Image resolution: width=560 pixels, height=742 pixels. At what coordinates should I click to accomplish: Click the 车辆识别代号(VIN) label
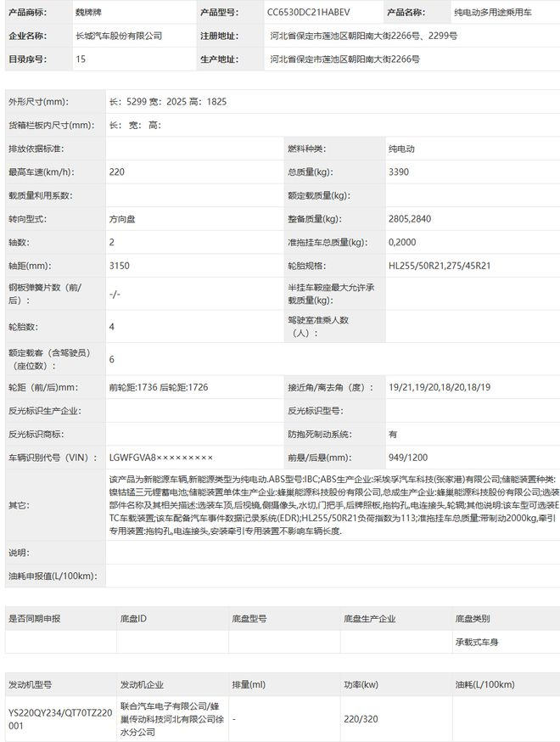coord(53,458)
